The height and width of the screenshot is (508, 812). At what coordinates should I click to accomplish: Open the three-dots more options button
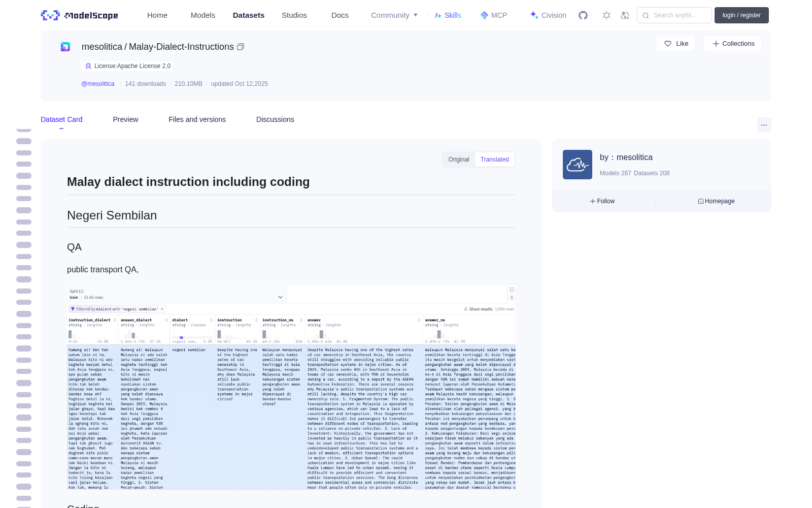click(x=764, y=125)
